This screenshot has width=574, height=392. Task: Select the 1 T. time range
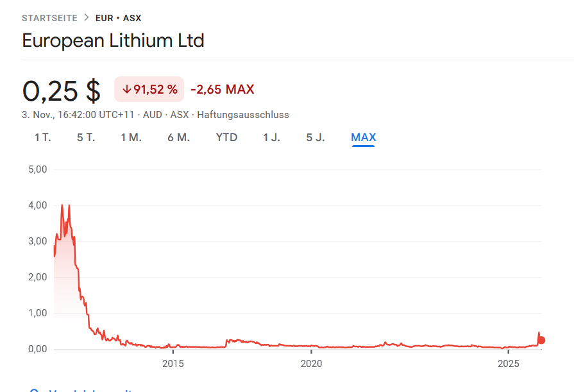click(x=43, y=137)
